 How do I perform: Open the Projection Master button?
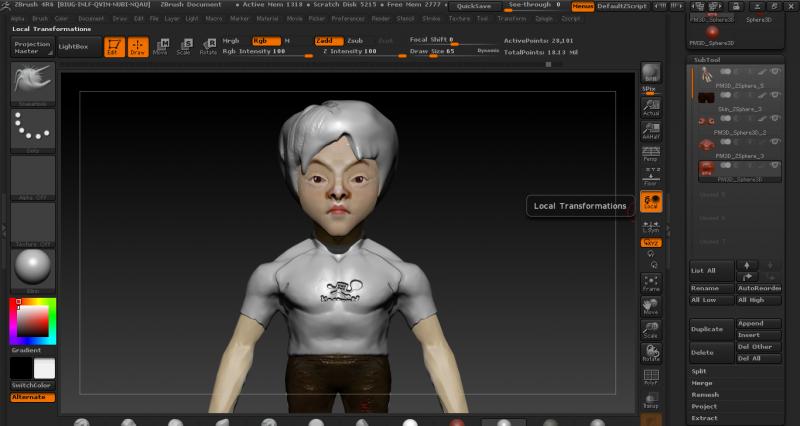point(32,47)
